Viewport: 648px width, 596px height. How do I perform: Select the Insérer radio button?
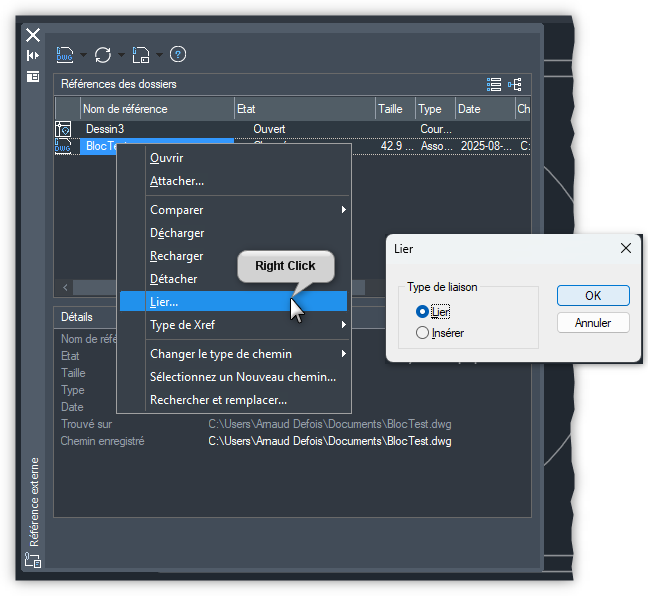[x=422, y=333]
